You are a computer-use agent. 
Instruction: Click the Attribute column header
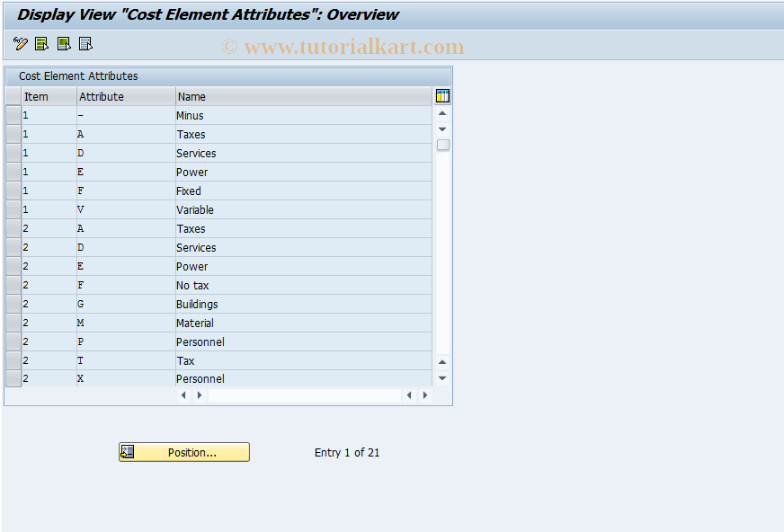click(102, 96)
